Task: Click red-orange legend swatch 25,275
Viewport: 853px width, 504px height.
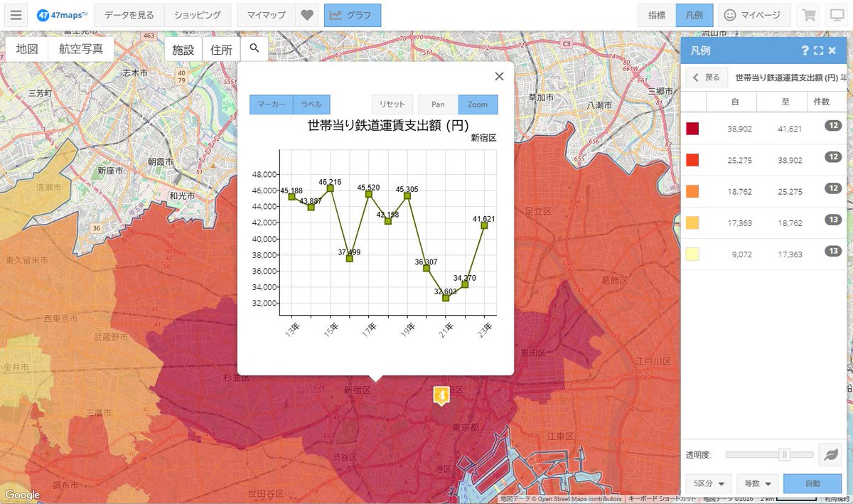Action: pos(692,160)
